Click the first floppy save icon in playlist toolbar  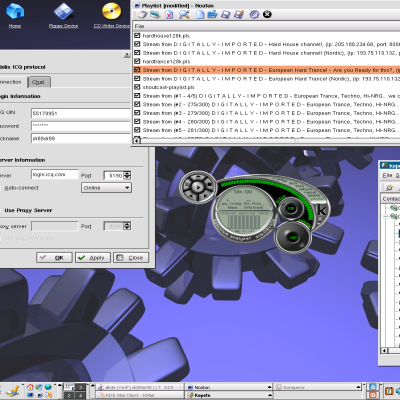(x=226, y=15)
